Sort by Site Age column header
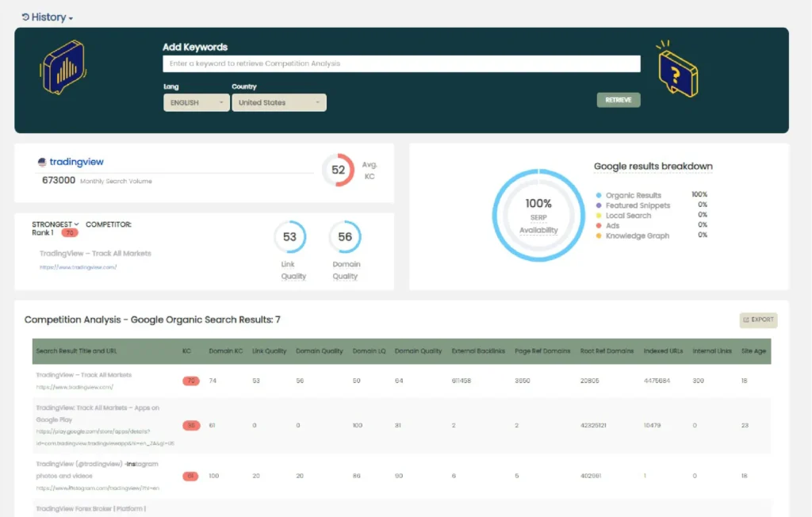 click(753, 350)
